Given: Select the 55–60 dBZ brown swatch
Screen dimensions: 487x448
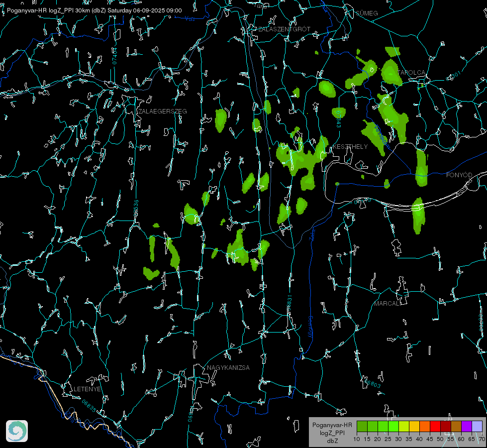Looking at the screenshot, I should [x=456, y=426].
